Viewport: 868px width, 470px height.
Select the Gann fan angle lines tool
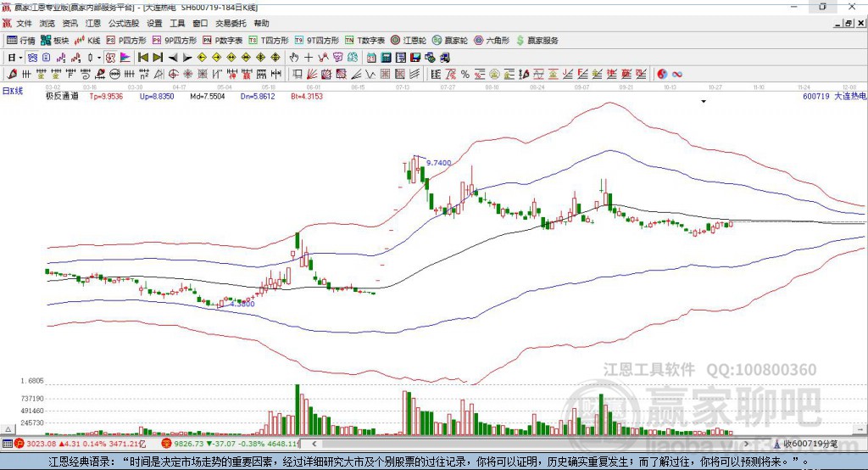tap(312, 75)
